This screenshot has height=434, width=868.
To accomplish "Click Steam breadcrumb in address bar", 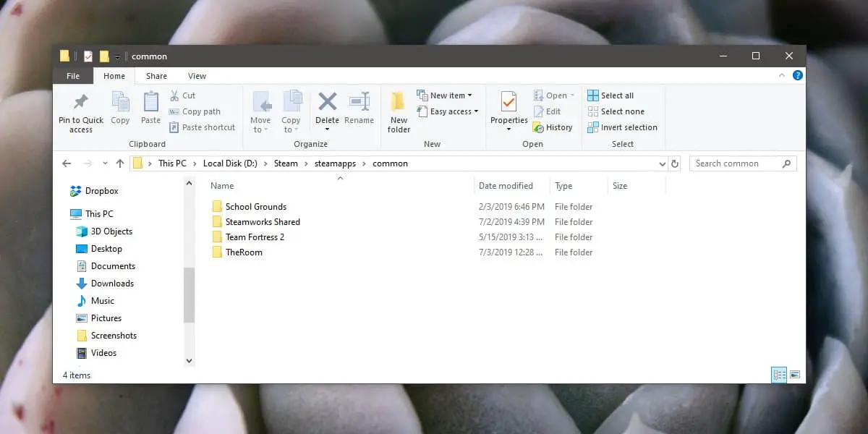I will [x=286, y=163].
